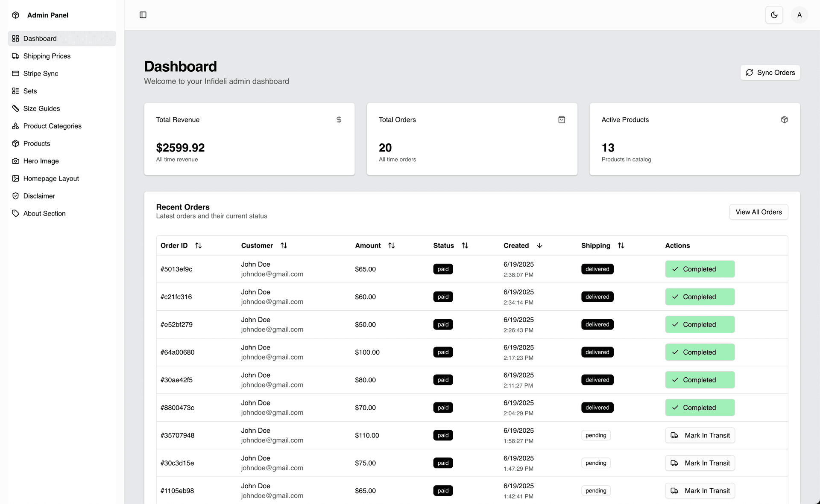The height and width of the screenshot is (504, 820).
Task: Toggle dark mode with the moon icon
Action: [x=774, y=15]
